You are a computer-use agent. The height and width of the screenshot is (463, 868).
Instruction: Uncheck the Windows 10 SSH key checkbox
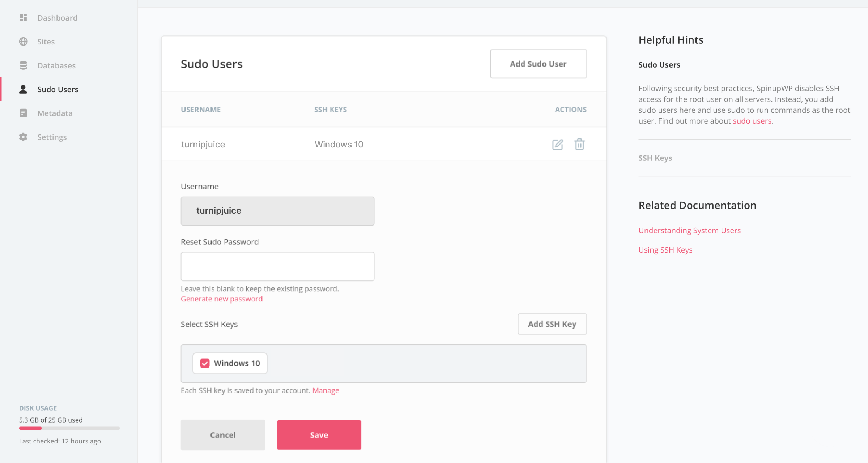[x=205, y=363]
